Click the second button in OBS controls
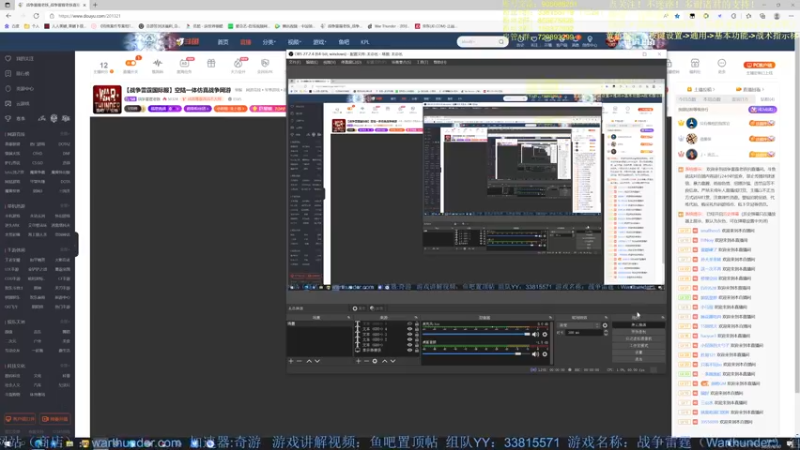 (639, 332)
